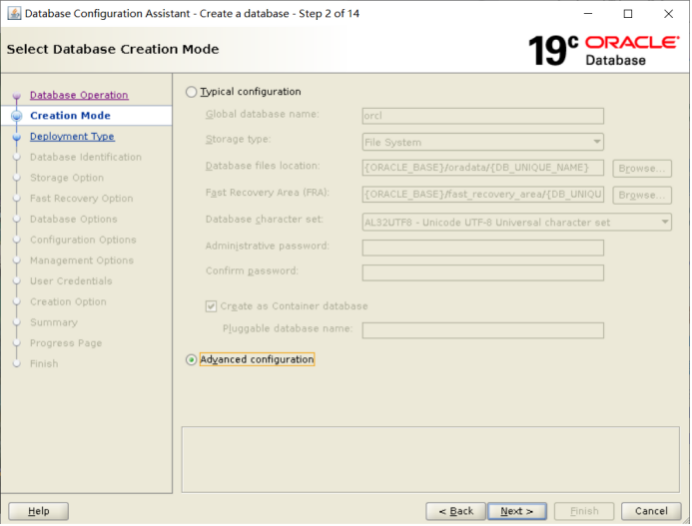
Task: Click the Confirm password field
Action: pyautogui.click(x=483, y=273)
